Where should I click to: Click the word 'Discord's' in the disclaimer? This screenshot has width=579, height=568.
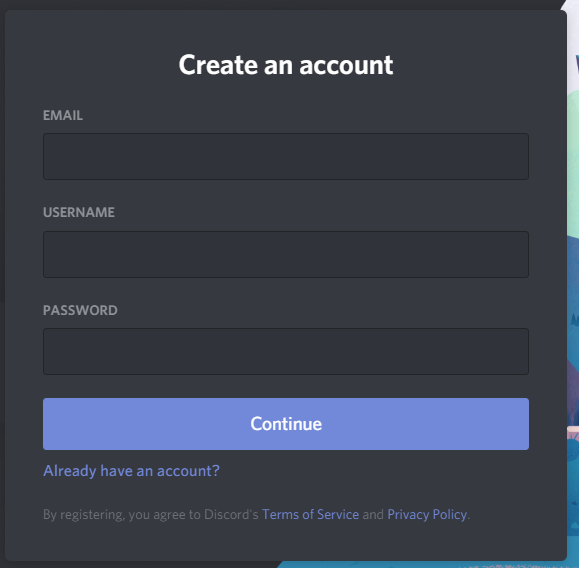[231, 514]
